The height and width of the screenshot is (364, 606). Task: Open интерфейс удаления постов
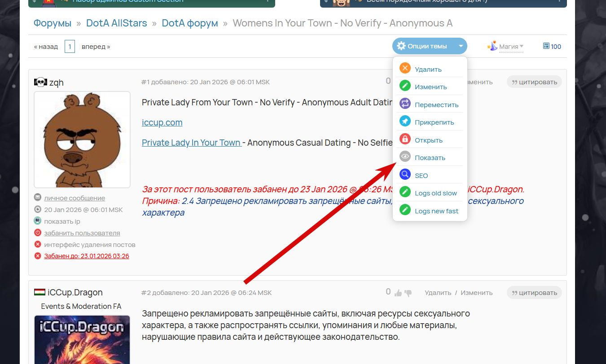tap(90, 244)
